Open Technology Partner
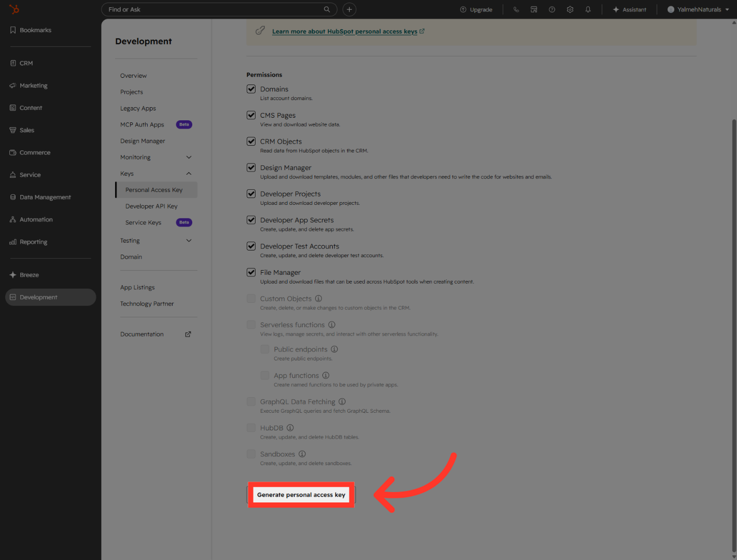The width and height of the screenshot is (737, 560). pos(147,304)
